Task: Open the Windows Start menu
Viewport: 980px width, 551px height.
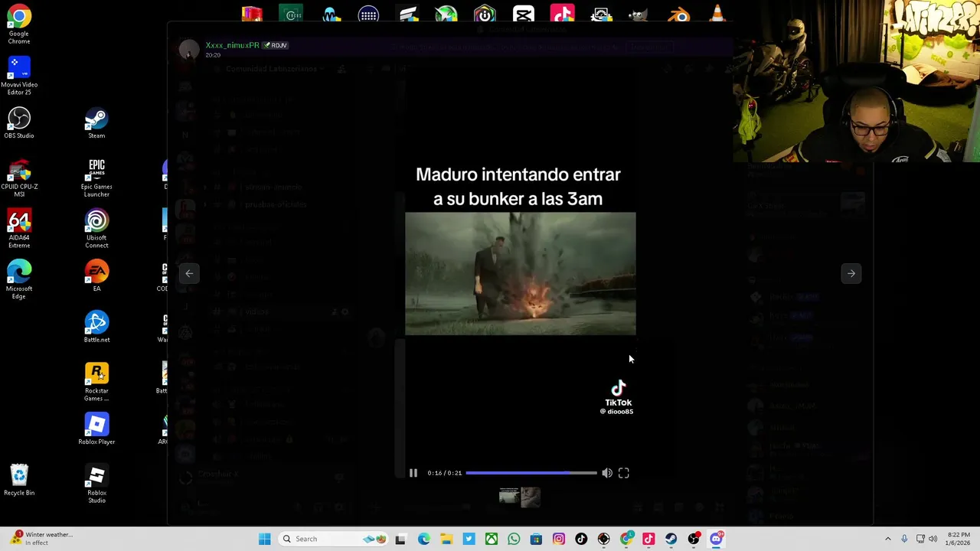Action: pos(264,539)
